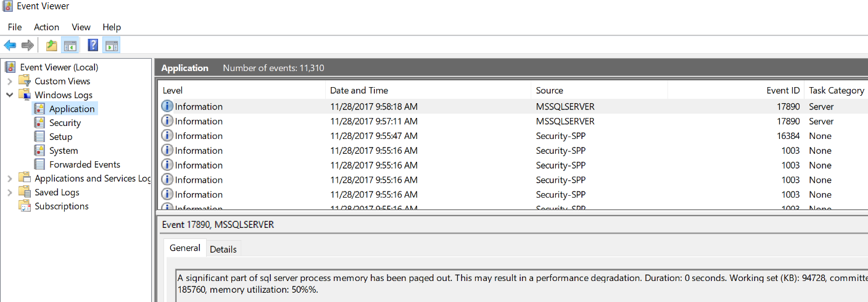
Task: Sort events by Date and Time column
Action: 359,90
